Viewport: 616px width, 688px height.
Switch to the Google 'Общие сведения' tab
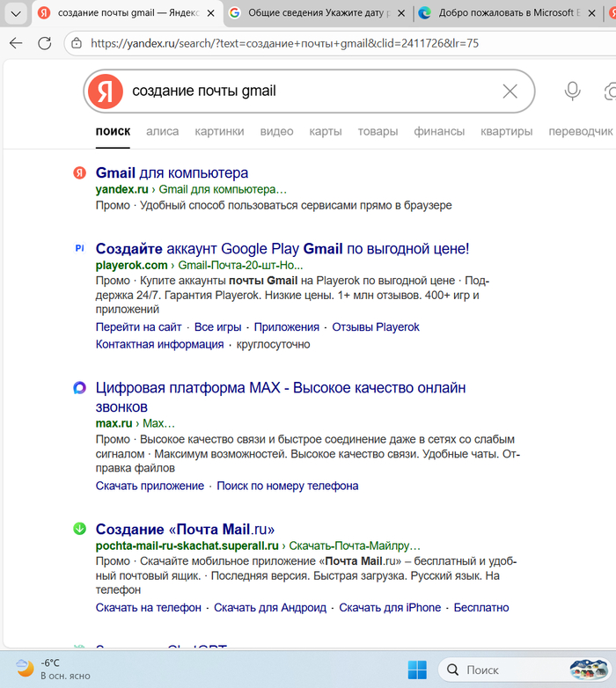click(315, 13)
